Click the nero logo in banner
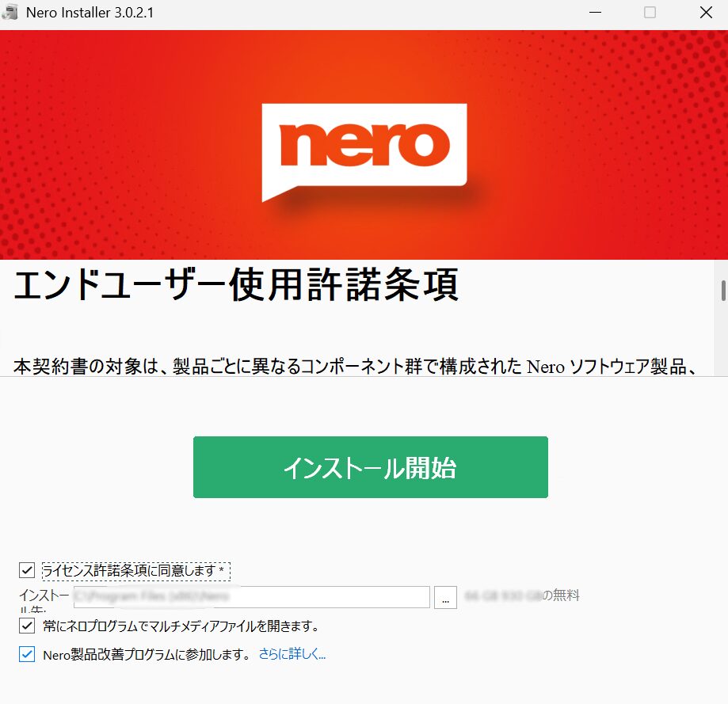This screenshot has height=704, width=728. point(364,152)
